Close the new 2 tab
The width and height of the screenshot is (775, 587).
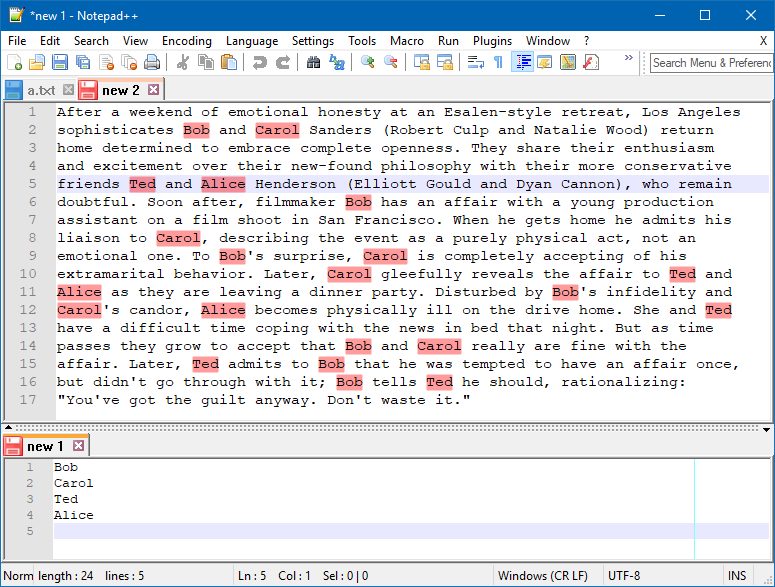pyautogui.click(x=154, y=89)
